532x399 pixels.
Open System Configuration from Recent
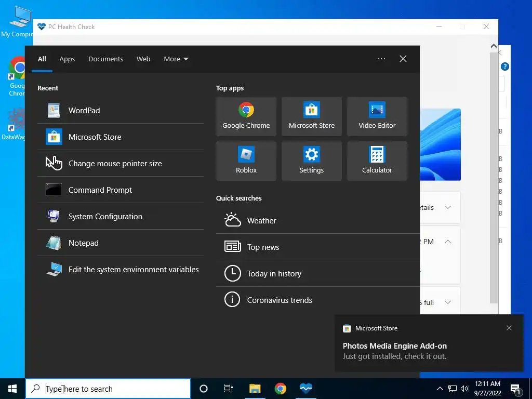point(121,217)
